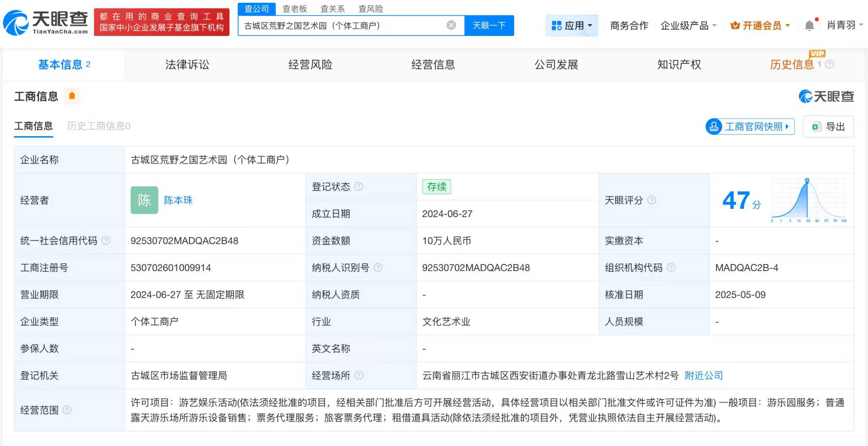
Task: Click the question mark beside 统一社会信用代码
Action: pyautogui.click(x=106, y=240)
